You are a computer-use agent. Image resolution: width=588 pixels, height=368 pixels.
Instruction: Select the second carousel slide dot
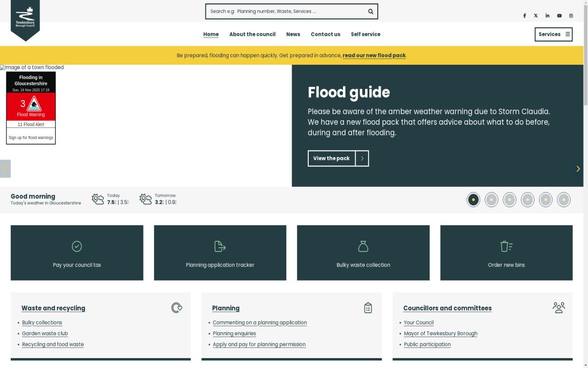click(x=491, y=200)
